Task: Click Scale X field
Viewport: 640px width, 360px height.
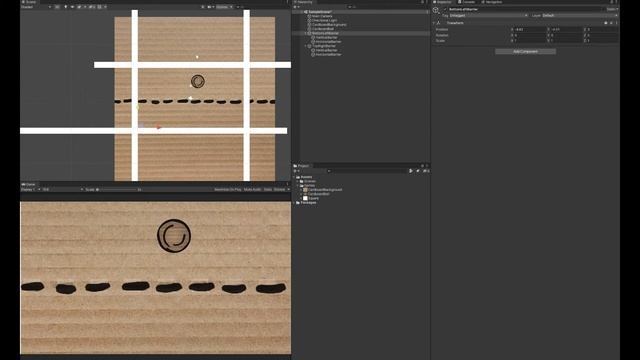Action: [x=529, y=40]
